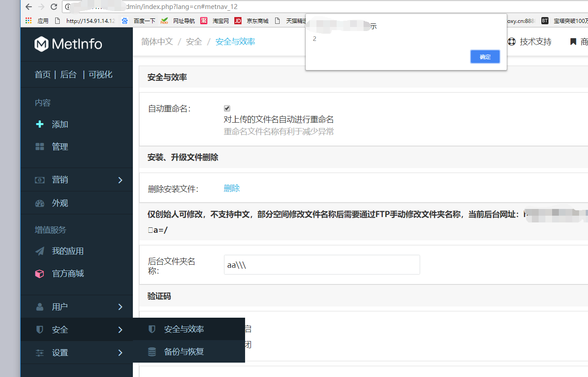Open 技术支持 lifebuoy icon
The image size is (588, 377).
pos(512,42)
